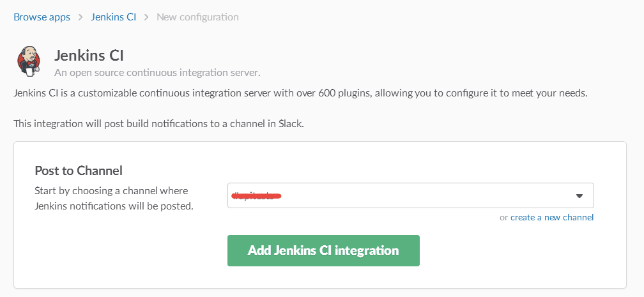
Task: Click the chevron before New configuration
Action: (146, 17)
